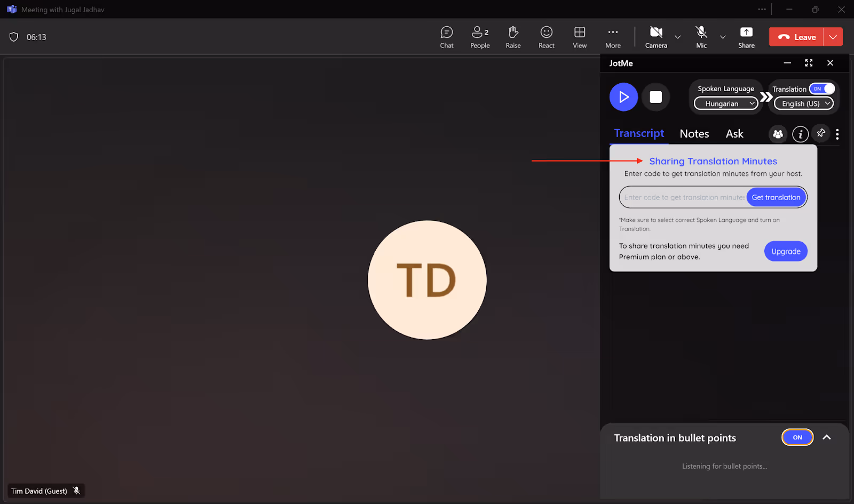854x504 pixels.
Task: Click the Listening for bullet points text
Action: pyautogui.click(x=724, y=466)
